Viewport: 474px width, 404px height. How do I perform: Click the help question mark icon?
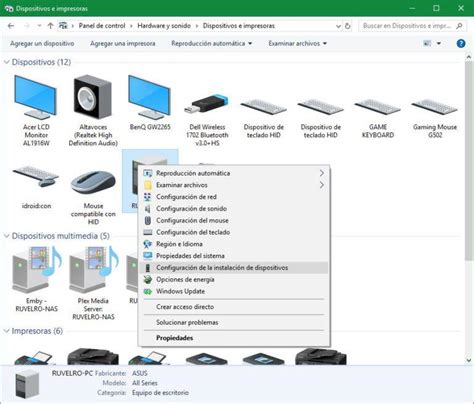point(461,43)
